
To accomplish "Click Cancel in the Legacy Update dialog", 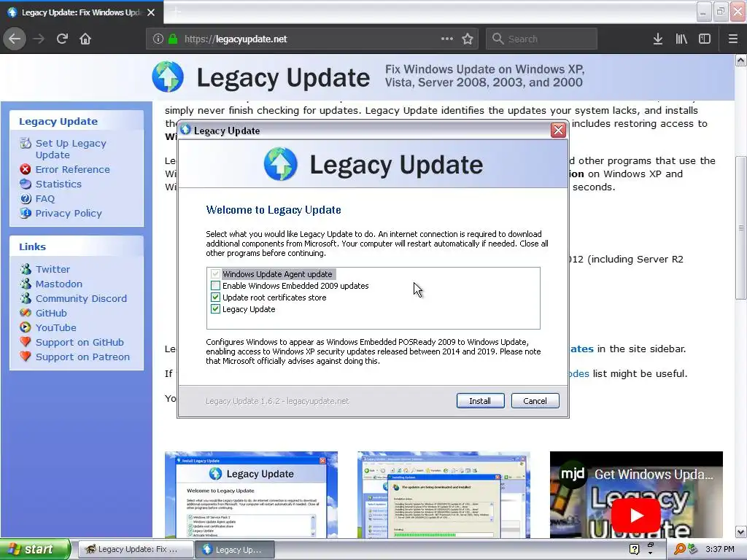I will 535,401.
